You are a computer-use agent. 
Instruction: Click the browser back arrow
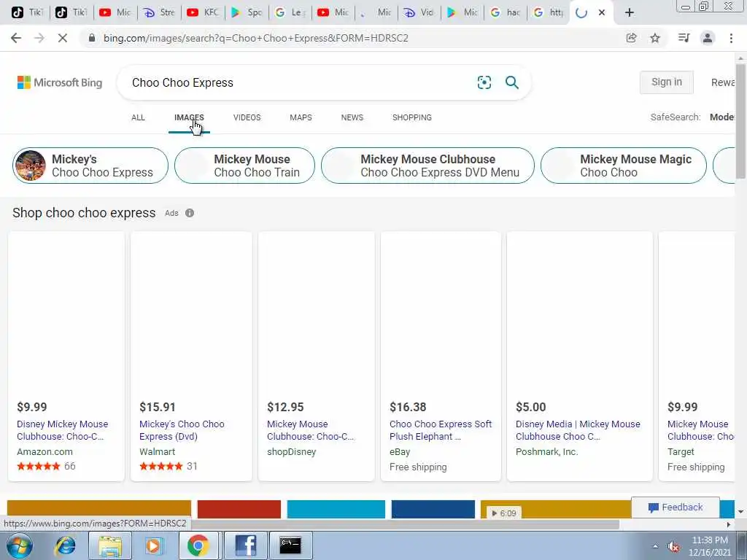(x=16, y=38)
